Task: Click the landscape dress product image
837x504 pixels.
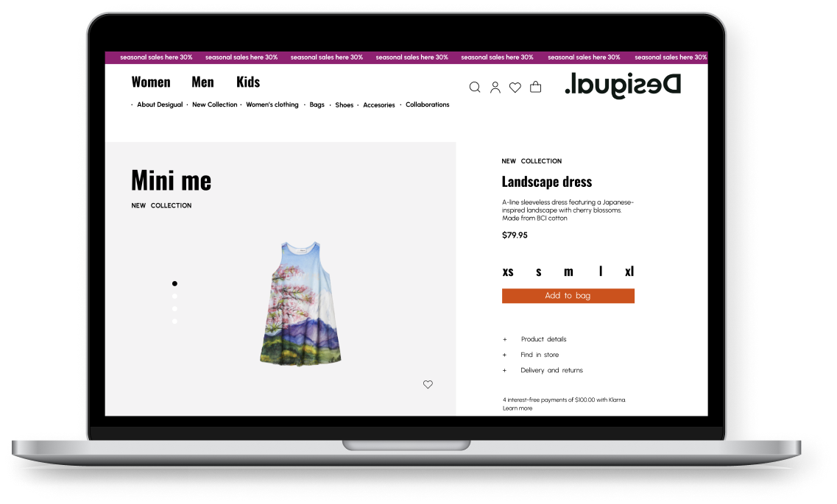Action: click(300, 303)
